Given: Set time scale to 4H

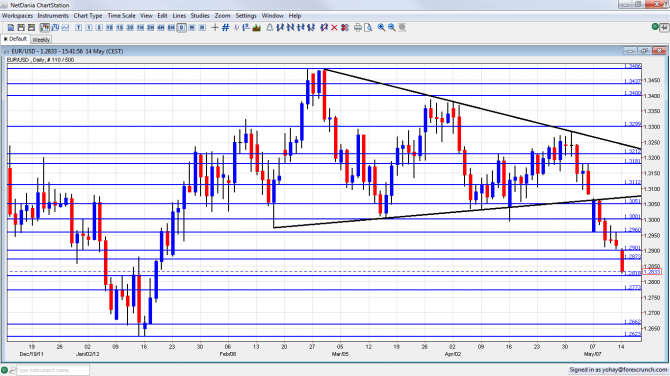Looking at the screenshot, I should [161, 28].
